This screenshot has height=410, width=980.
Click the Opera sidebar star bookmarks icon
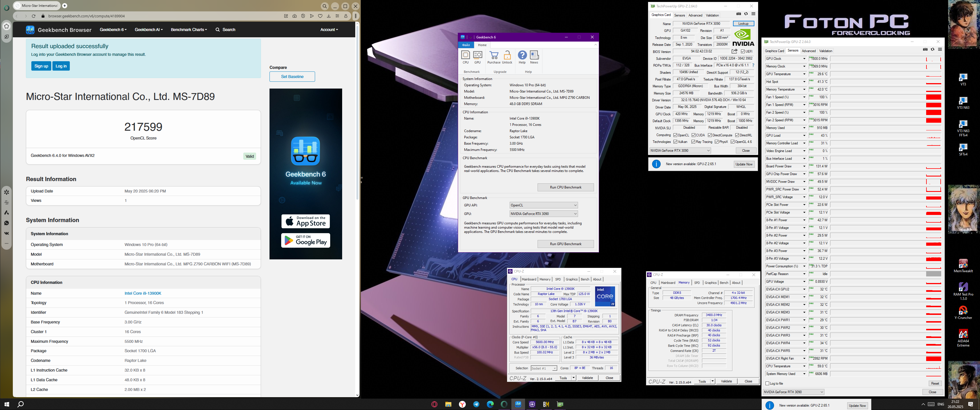(x=7, y=26)
